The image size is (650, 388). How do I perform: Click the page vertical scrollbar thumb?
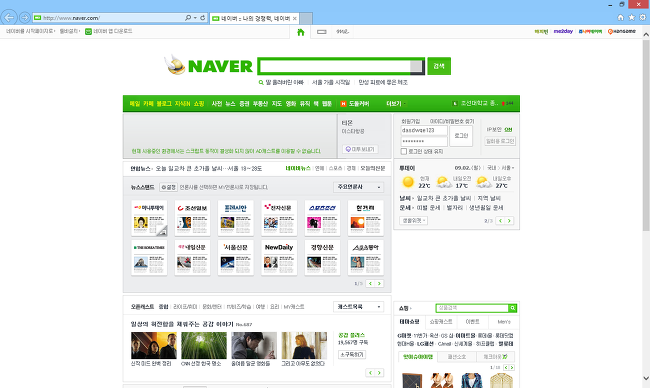[646, 136]
